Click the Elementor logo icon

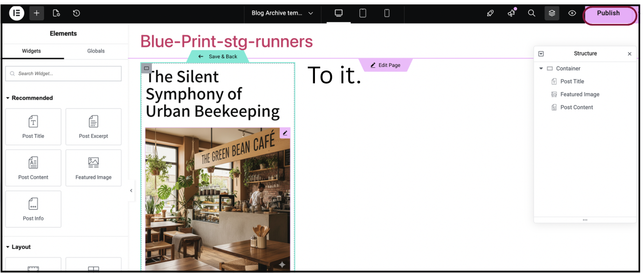16,13
